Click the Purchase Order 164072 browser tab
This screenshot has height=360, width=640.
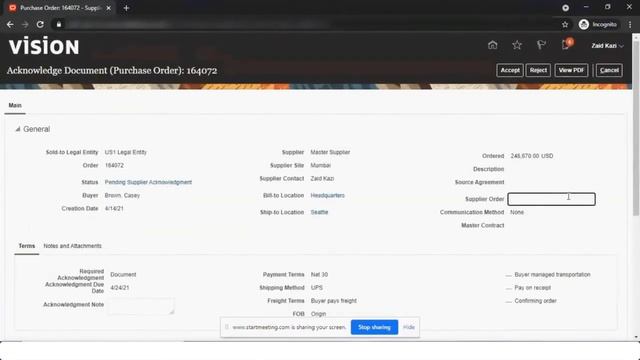point(60,8)
